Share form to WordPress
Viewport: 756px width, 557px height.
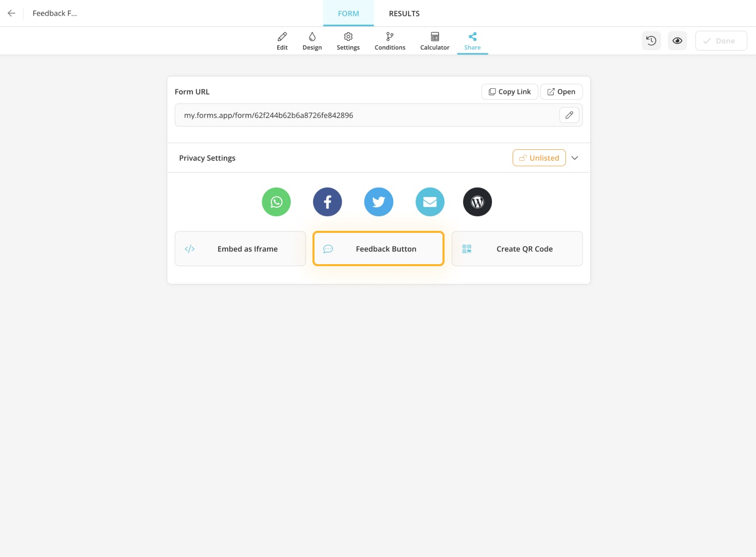[x=477, y=202]
